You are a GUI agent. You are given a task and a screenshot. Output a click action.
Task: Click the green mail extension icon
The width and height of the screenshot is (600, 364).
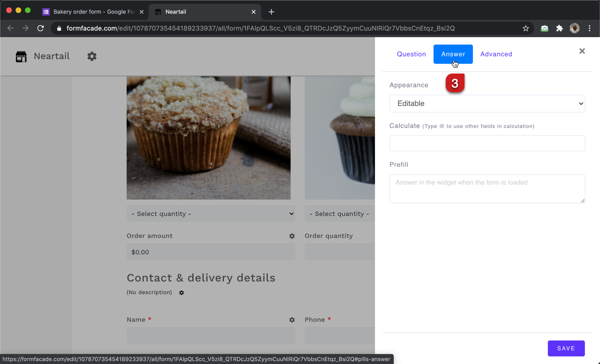coord(544,28)
